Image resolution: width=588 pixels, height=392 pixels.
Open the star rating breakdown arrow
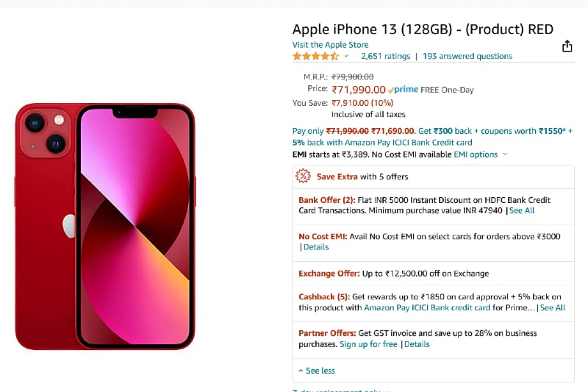tap(346, 57)
